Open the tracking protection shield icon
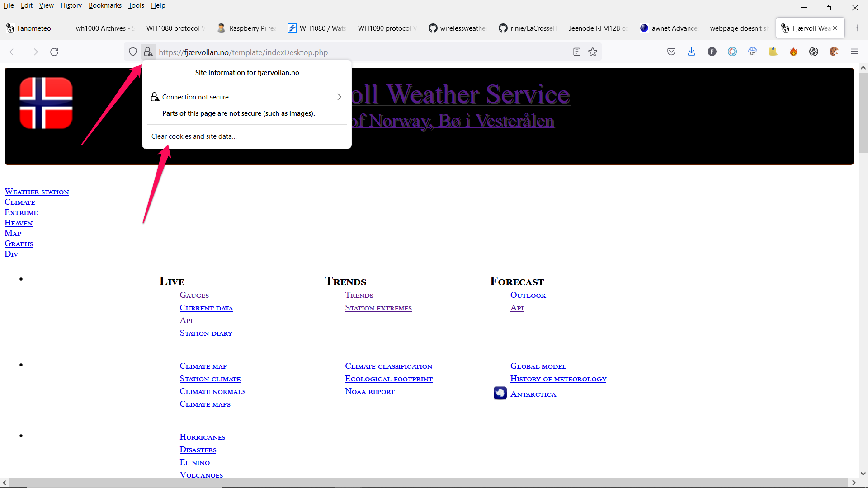This screenshot has width=868, height=488. coord(133,52)
